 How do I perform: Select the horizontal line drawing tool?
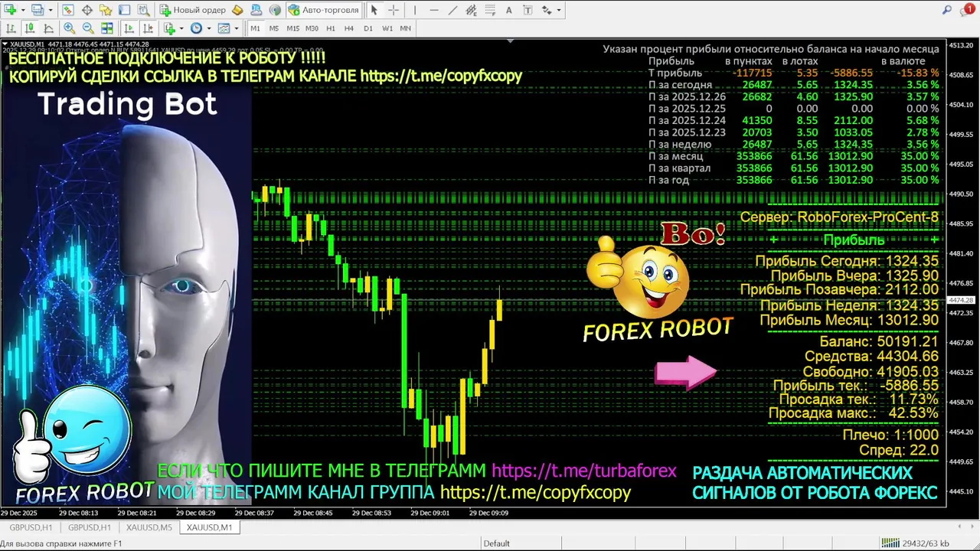434,10
